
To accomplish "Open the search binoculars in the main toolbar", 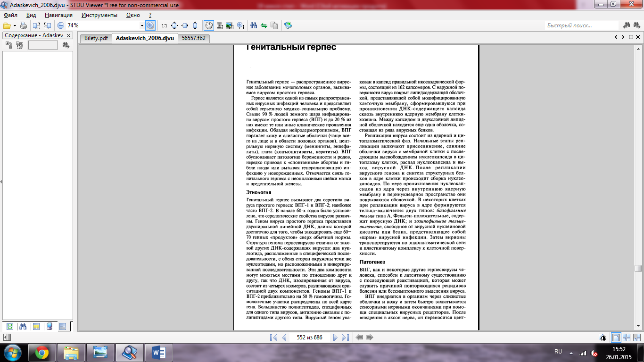I will pos(254,25).
